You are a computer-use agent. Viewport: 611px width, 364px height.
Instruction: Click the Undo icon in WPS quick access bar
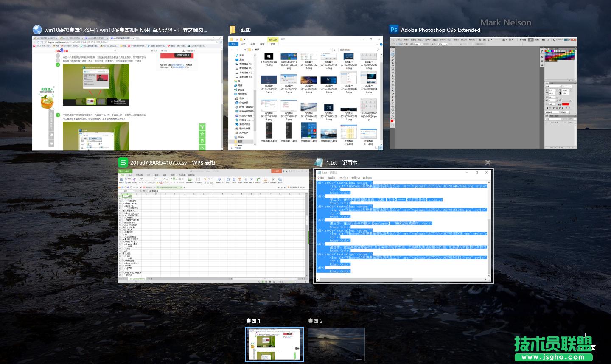(134, 188)
